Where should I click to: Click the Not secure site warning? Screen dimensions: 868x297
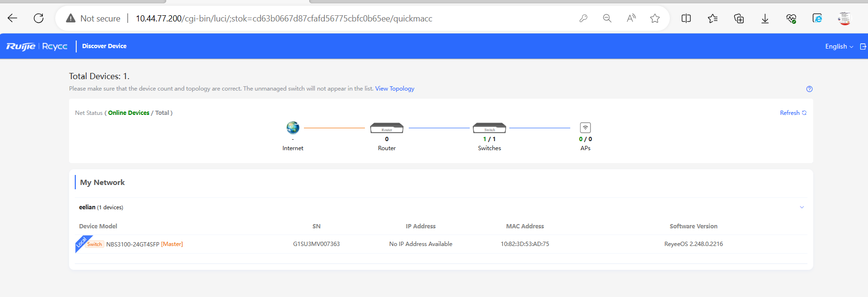pos(93,19)
